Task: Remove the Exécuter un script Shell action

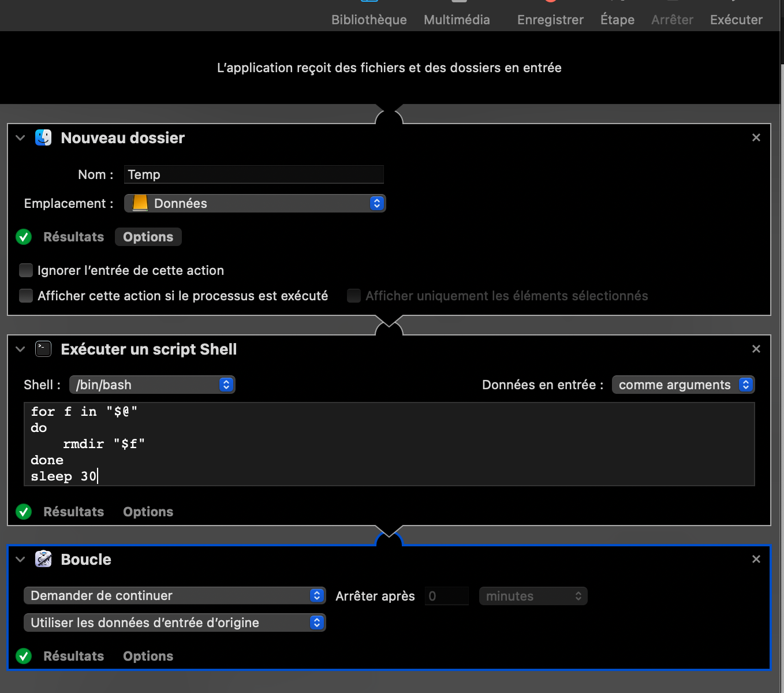Action: point(756,349)
